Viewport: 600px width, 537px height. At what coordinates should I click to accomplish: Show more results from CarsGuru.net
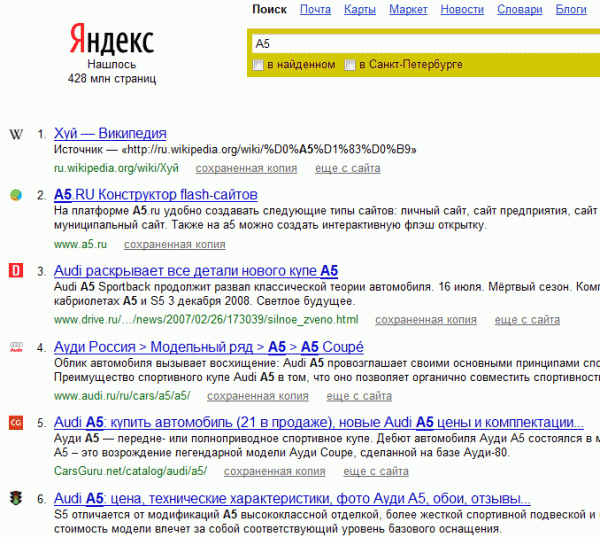(x=376, y=471)
